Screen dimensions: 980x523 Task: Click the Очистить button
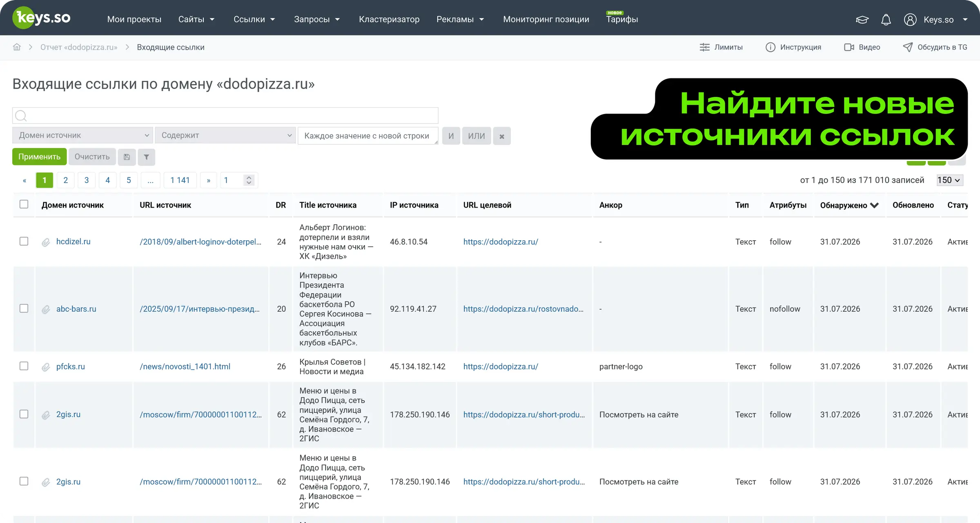(92, 157)
